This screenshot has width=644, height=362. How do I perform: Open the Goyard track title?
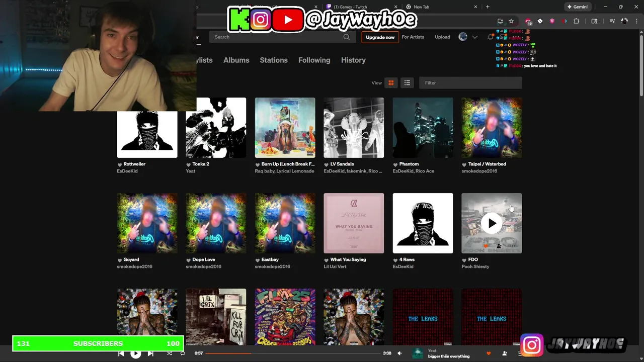pos(131,259)
